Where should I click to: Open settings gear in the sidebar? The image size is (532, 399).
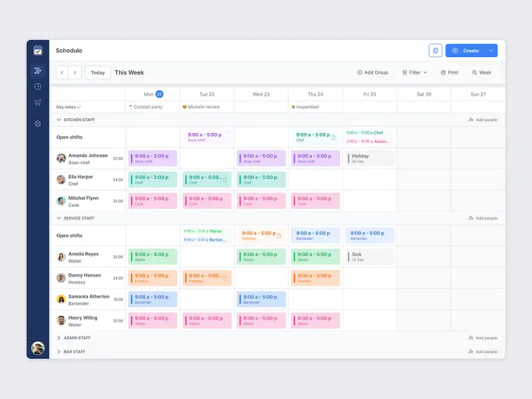point(38,124)
